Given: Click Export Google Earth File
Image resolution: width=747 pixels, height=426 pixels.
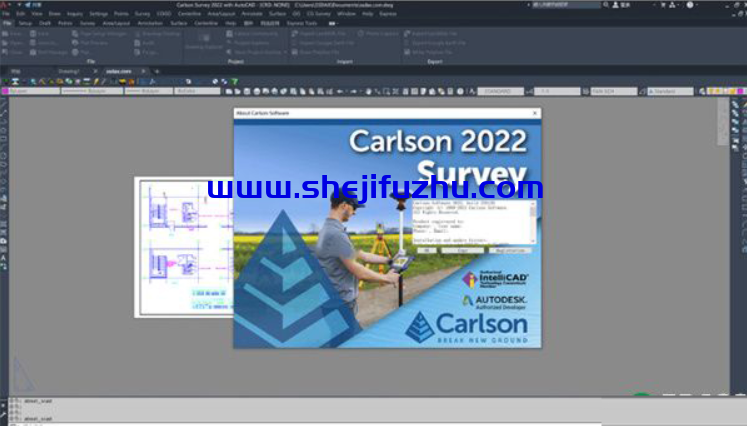Looking at the screenshot, I should tap(434, 43).
